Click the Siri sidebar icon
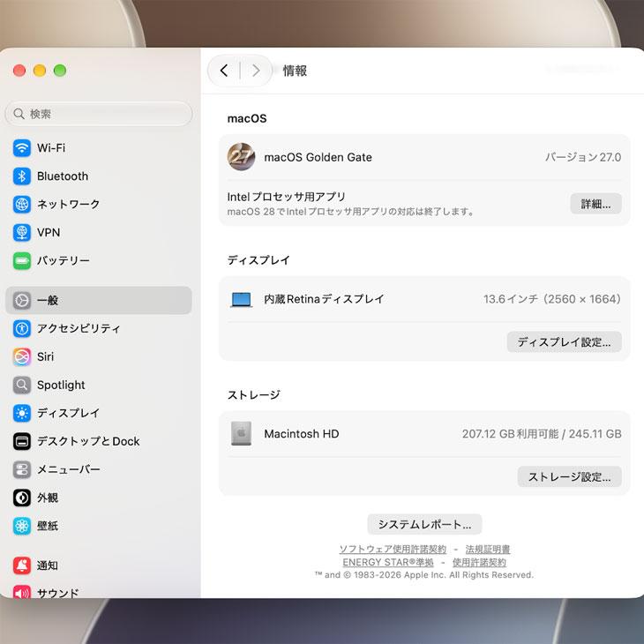 click(x=22, y=356)
